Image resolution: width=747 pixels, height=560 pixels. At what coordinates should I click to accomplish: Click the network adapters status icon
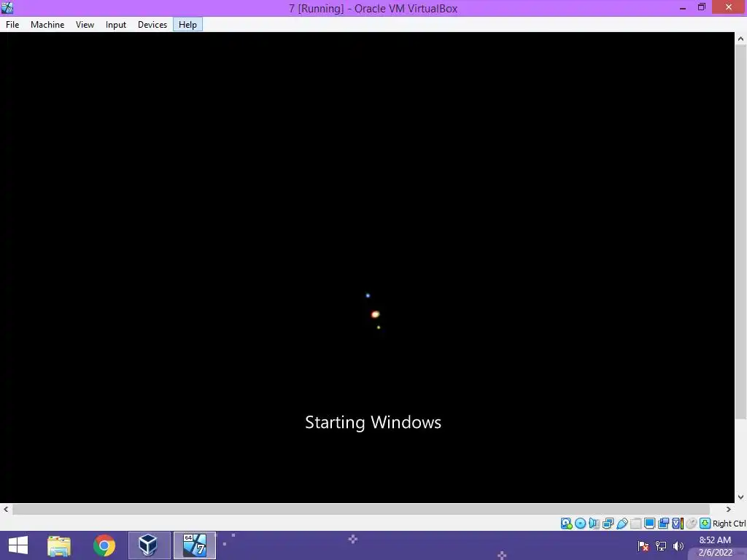tap(608, 524)
